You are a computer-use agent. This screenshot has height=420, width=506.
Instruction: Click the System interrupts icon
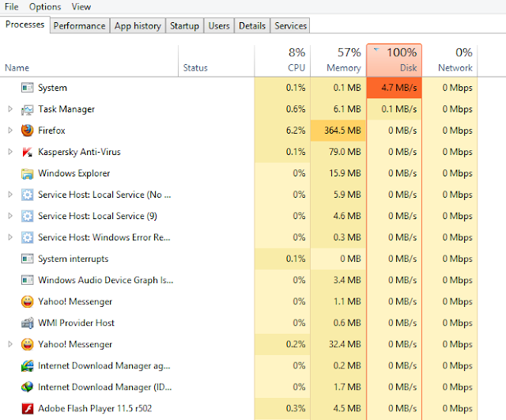(x=28, y=259)
